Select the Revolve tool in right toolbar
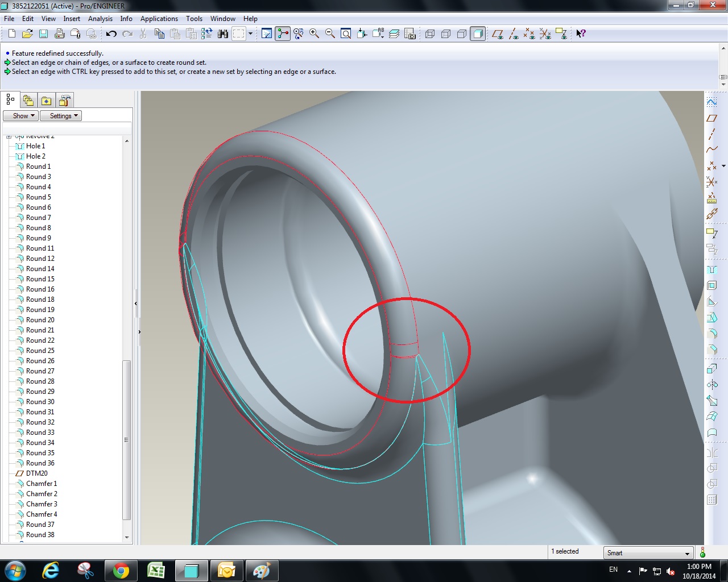The image size is (728, 582). coord(712,385)
